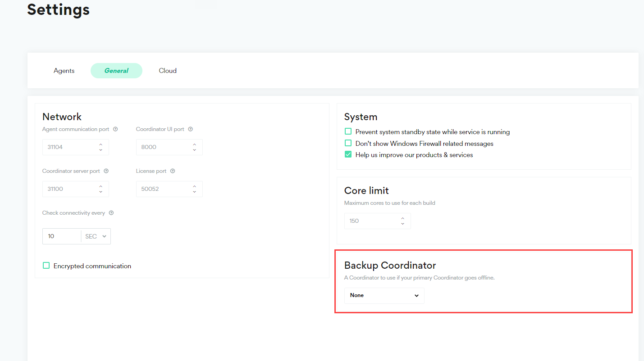Open the Backup Coordinator dropdown
Screen dimensions: 644x361
(384, 295)
